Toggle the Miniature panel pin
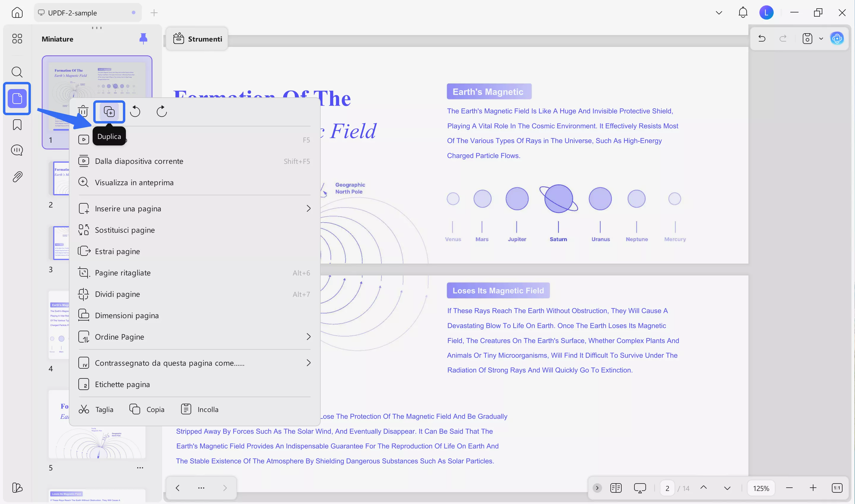Viewport: 855px width, 504px height. click(x=143, y=39)
